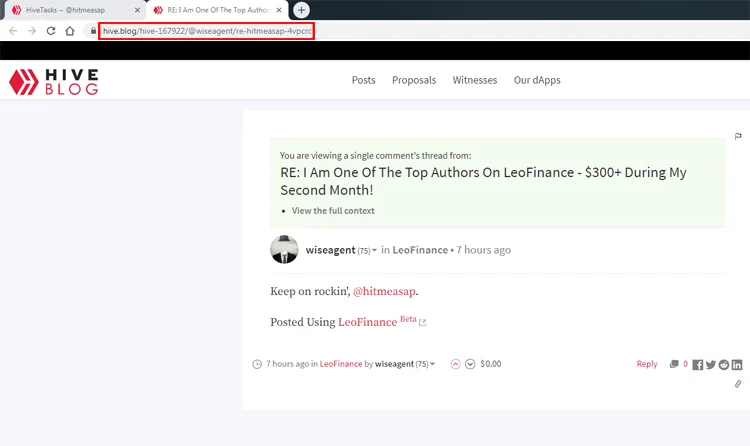Share the comment on LinkedIn
This screenshot has width=750, height=446.
pos(737,365)
